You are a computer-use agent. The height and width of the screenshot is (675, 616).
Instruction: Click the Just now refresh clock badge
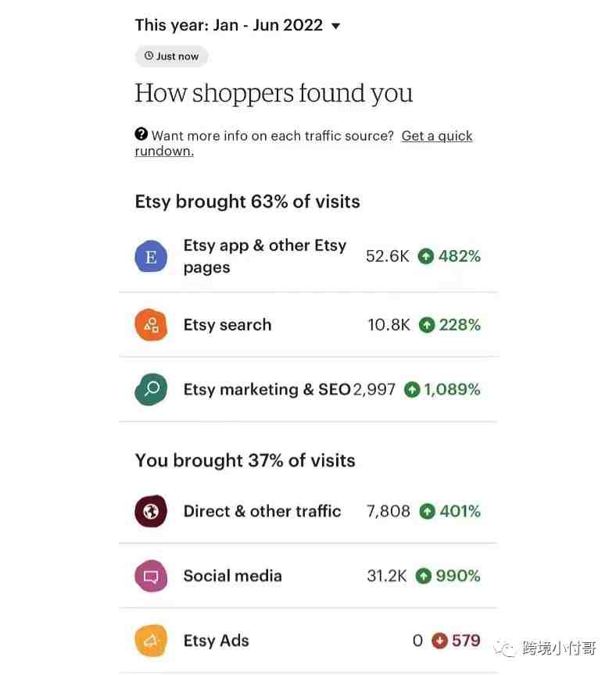pyautogui.click(x=171, y=56)
